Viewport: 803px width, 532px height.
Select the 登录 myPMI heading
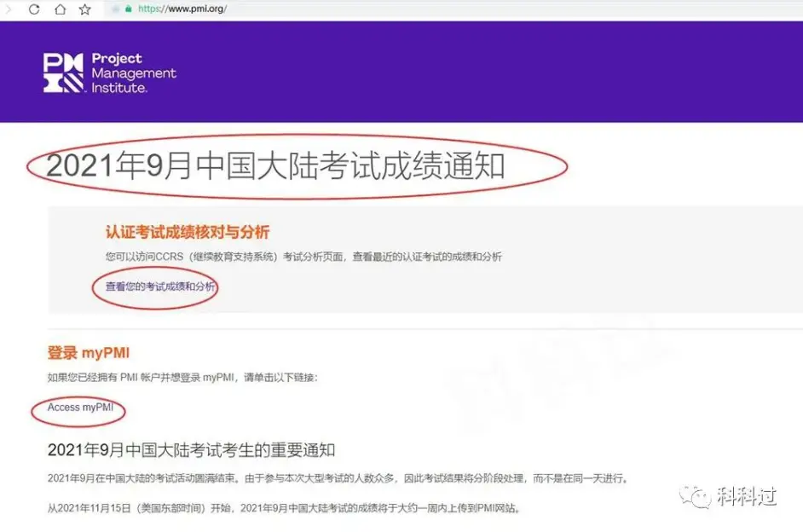[x=88, y=353]
